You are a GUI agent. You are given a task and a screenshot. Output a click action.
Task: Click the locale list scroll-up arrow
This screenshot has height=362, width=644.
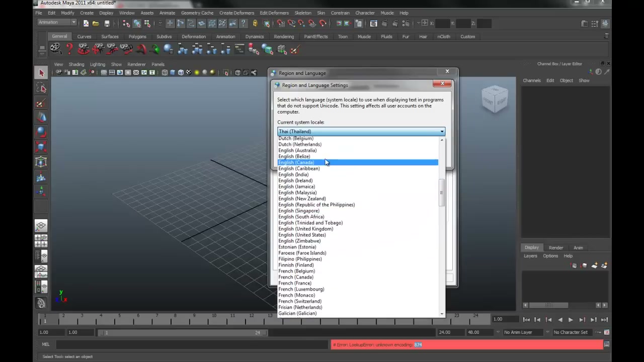[442, 140]
